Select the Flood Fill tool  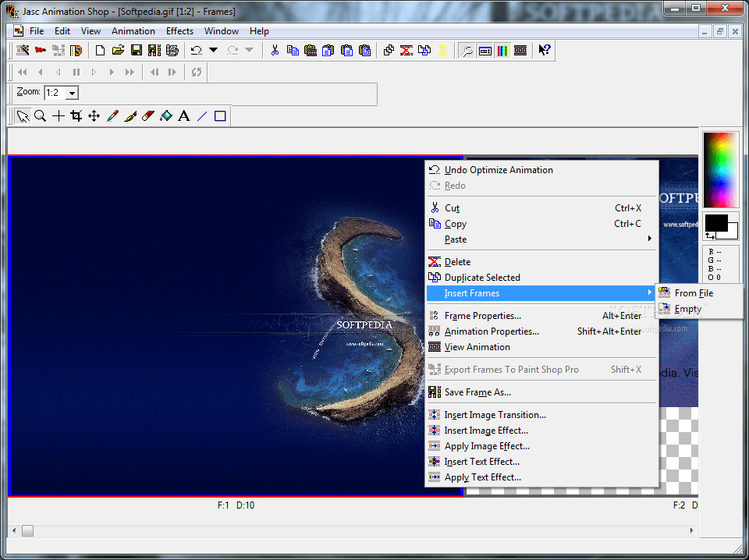pyautogui.click(x=165, y=115)
